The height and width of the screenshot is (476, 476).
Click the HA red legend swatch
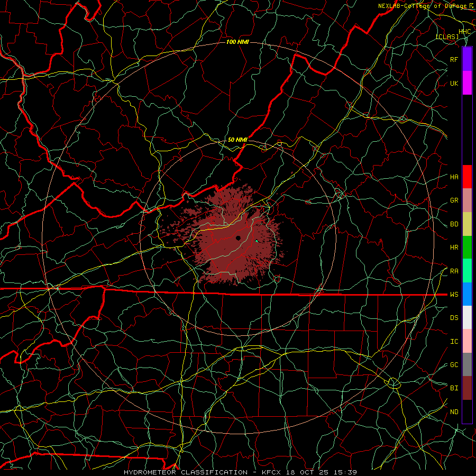tap(467, 177)
